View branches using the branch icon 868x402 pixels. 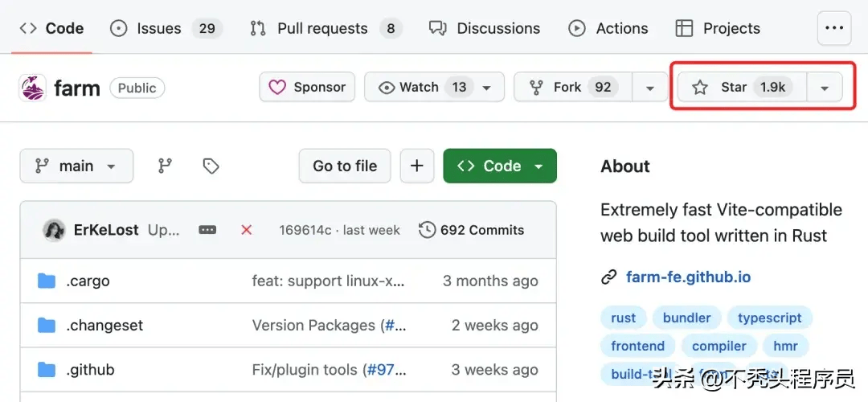(165, 166)
